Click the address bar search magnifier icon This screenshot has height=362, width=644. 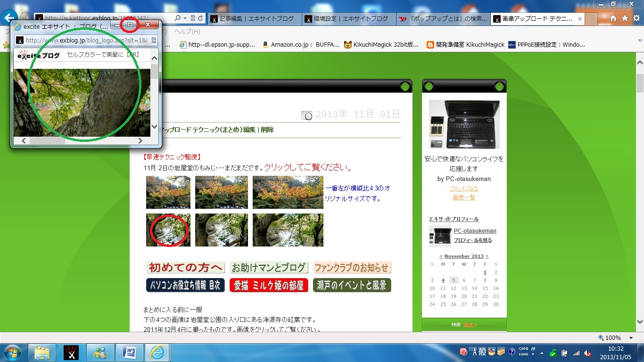click(178, 18)
